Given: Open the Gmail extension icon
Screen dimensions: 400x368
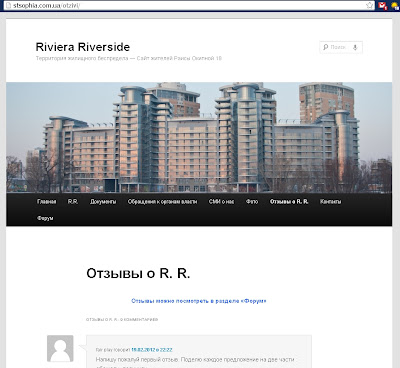Looking at the screenshot, I should pyautogui.click(x=383, y=6).
